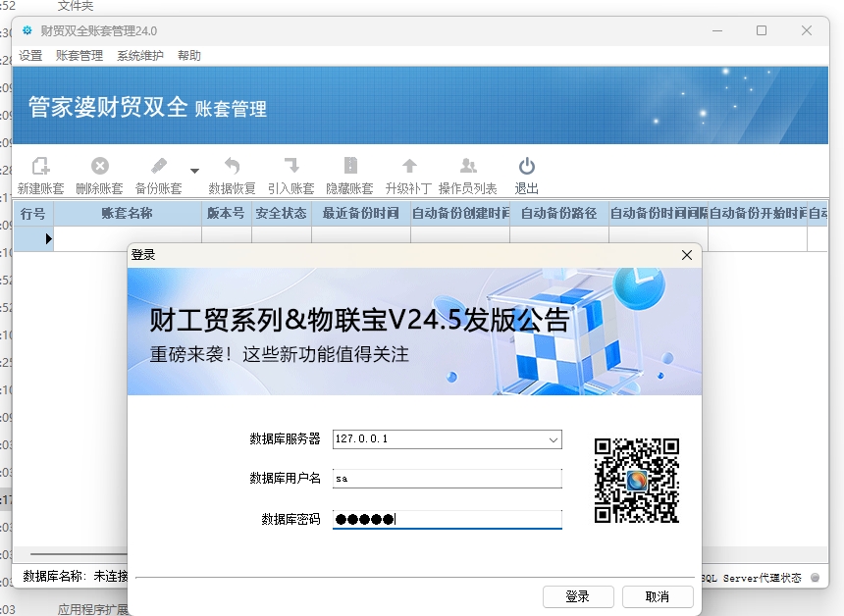Click the 数据恢复 toolbar icon
Image resolution: width=844 pixels, height=616 pixels.
232,166
